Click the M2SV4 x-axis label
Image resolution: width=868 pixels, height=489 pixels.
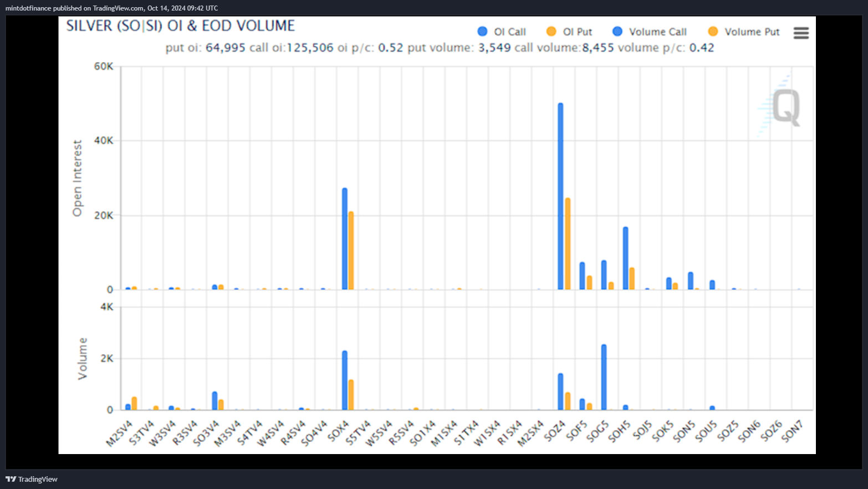coord(120,433)
